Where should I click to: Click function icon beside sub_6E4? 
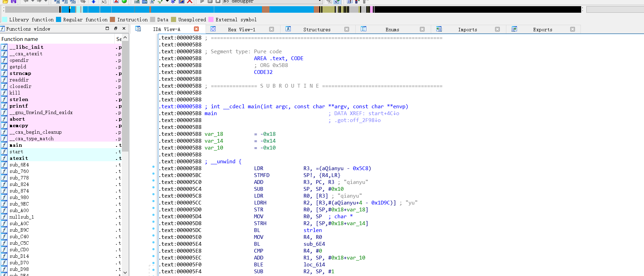coord(4,165)
